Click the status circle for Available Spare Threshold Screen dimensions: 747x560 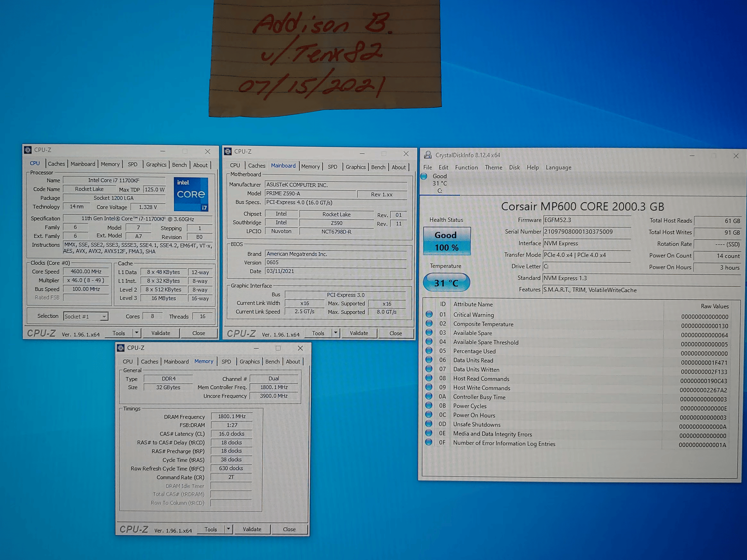point(429,342)
